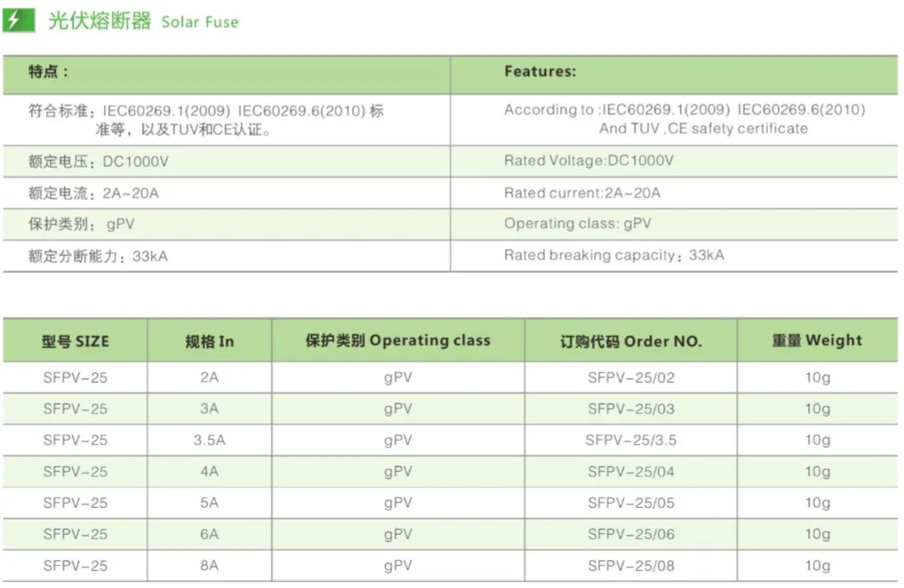Select the 'Rated current:2A~20A' line

(582, 193)
